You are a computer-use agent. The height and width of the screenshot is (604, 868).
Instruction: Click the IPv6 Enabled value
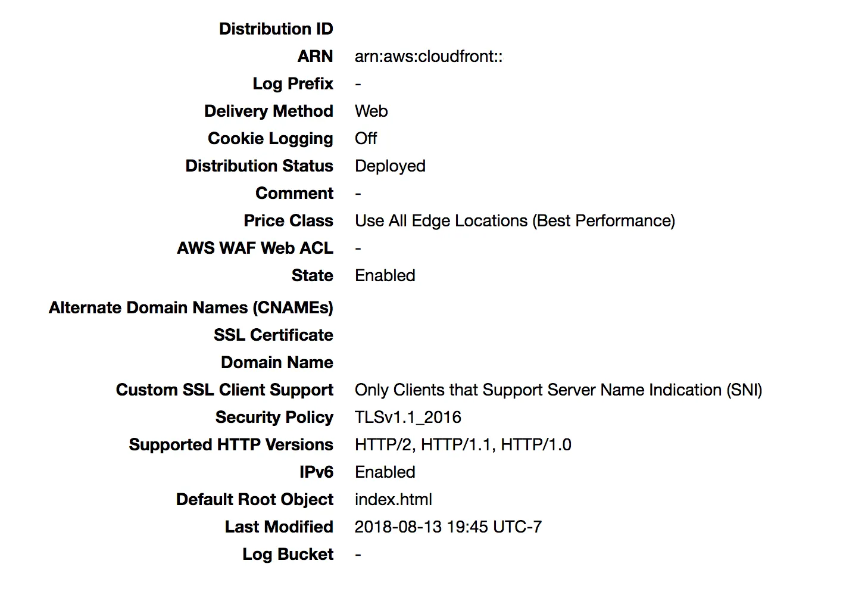(385, 472)
